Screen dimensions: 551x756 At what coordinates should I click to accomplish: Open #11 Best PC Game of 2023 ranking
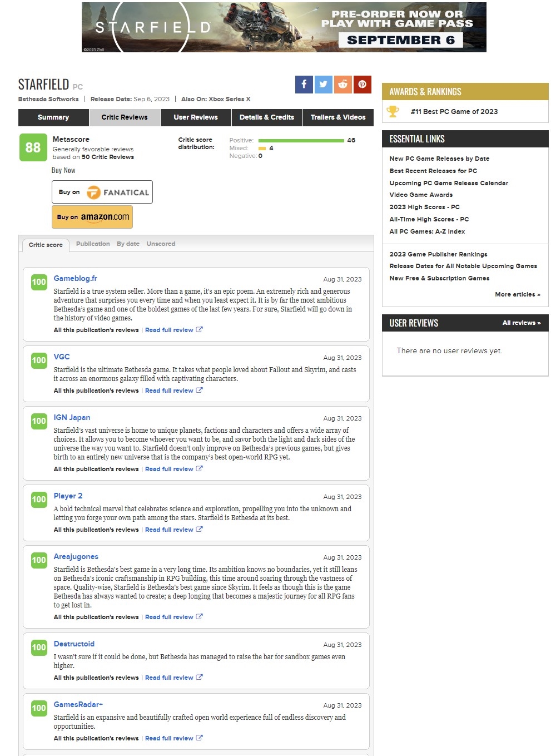click(454, 111)
